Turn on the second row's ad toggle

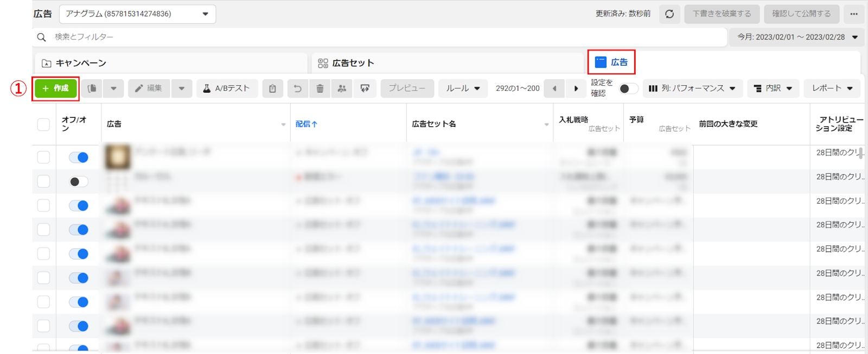[x=79, y=182]
